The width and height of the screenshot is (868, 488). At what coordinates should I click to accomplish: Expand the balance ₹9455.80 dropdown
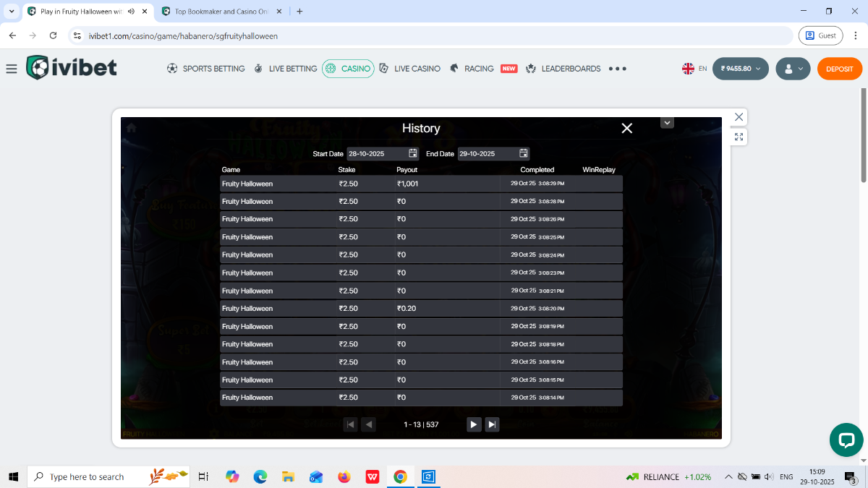[740, 69]
